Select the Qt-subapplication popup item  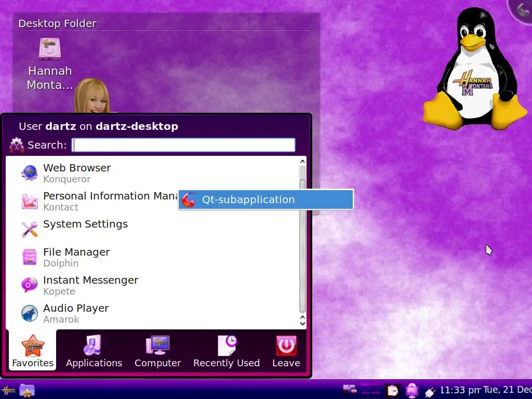coord(265,199)
